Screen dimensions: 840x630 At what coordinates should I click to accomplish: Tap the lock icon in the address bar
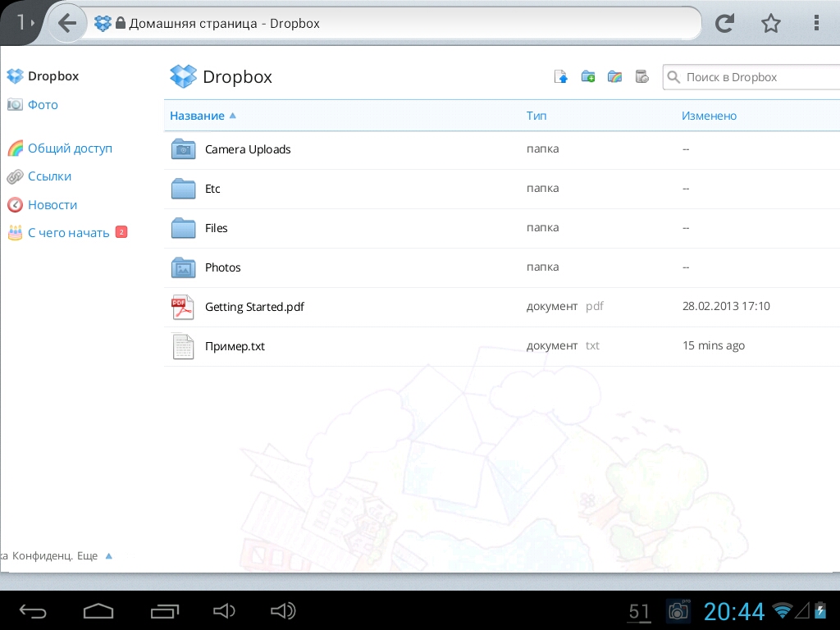[120, 23]
